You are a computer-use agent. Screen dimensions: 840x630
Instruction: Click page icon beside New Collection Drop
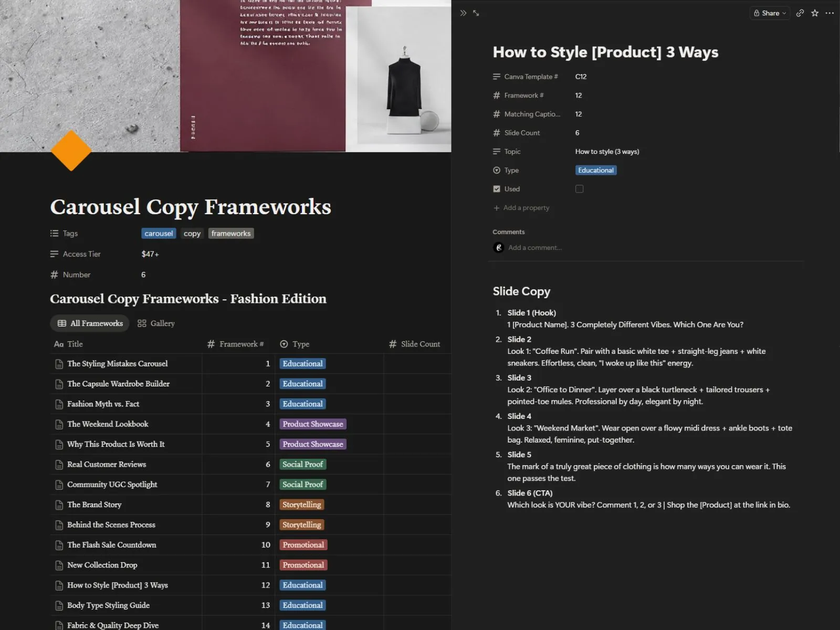coord(59,565)
